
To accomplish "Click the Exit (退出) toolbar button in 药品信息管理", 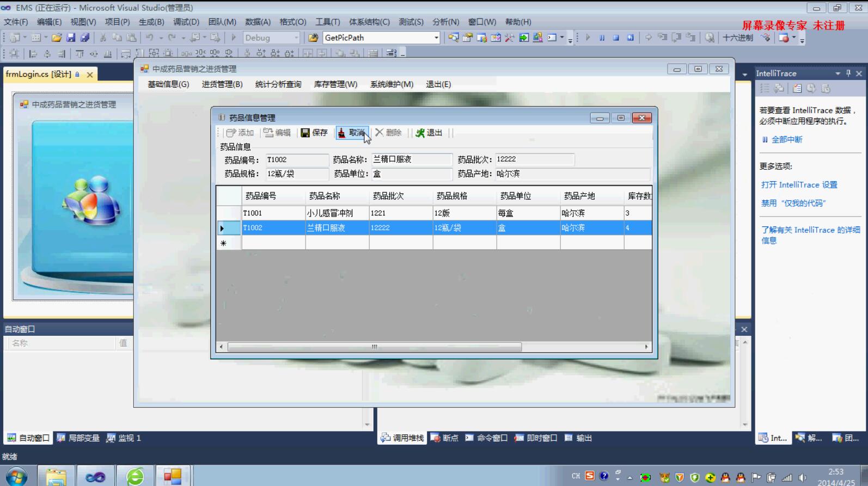I will click(x=429, y=133).
